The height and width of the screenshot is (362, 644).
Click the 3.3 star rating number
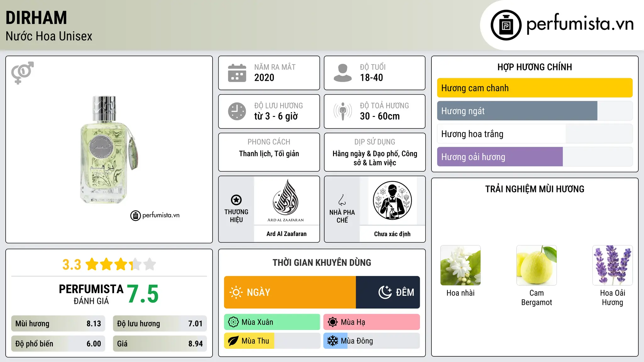[x=72, y=265]
